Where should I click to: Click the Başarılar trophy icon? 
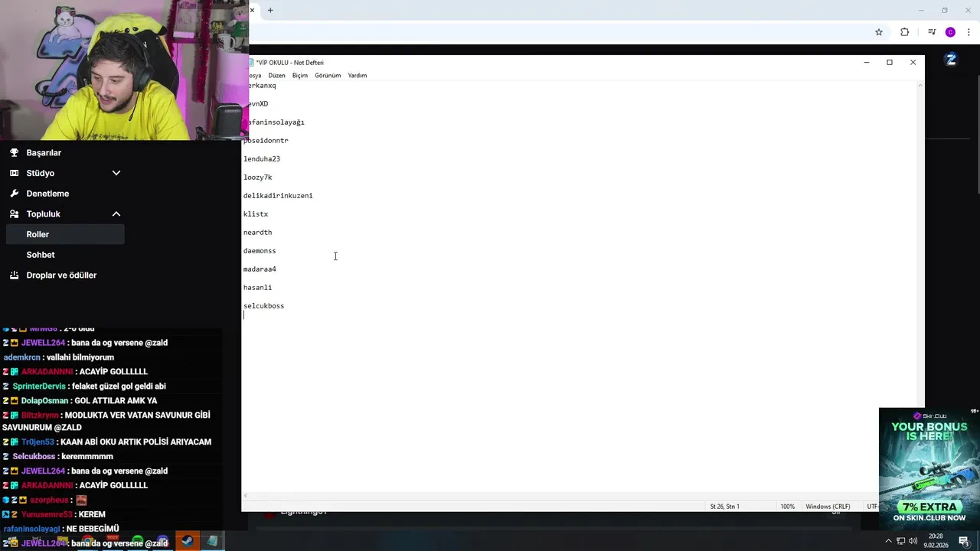tap(14, 152)
